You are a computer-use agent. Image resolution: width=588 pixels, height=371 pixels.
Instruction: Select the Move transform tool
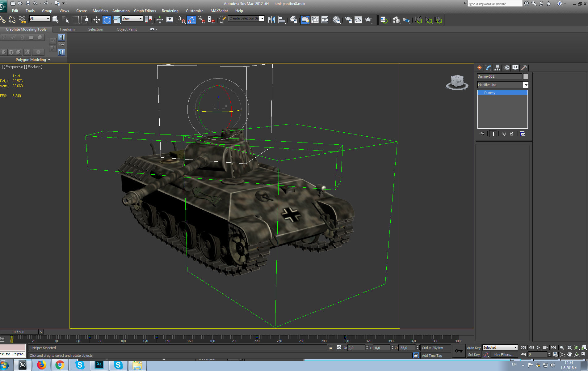[x=97, y=20]
